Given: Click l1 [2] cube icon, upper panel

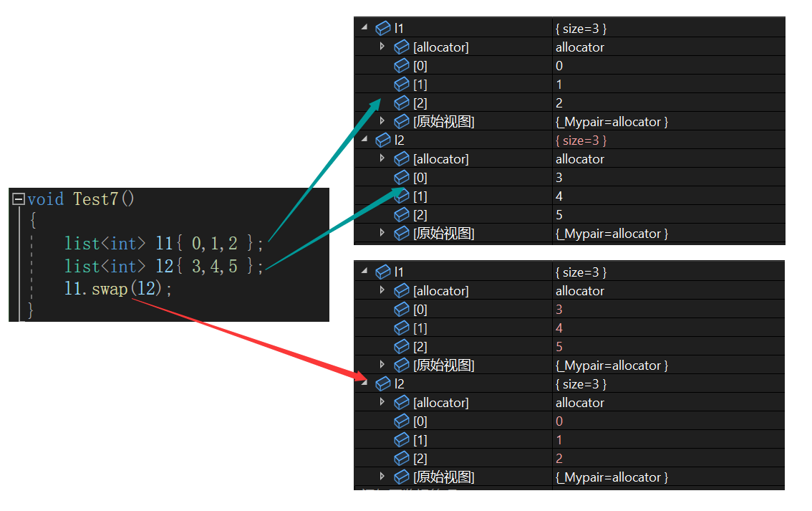Looking at the screenshot, I should [x=402, y=102].
